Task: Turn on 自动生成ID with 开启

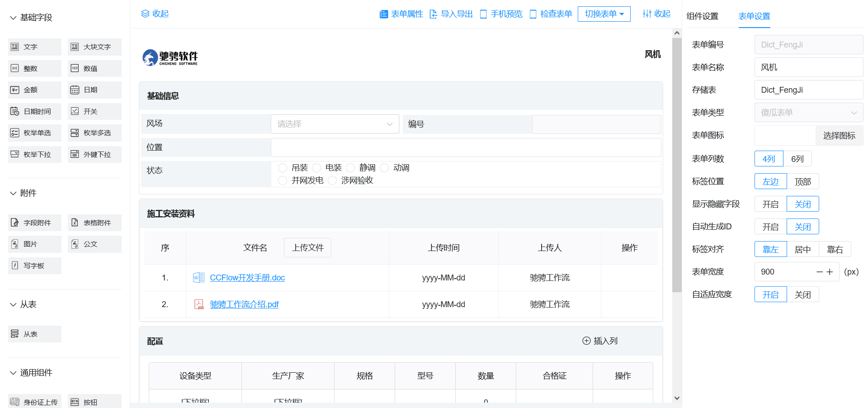Action: [x=770, y=227]
